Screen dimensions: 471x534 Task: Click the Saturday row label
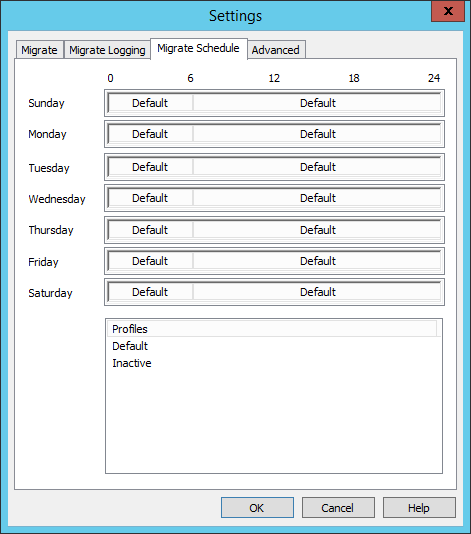[x=50, y=293]
